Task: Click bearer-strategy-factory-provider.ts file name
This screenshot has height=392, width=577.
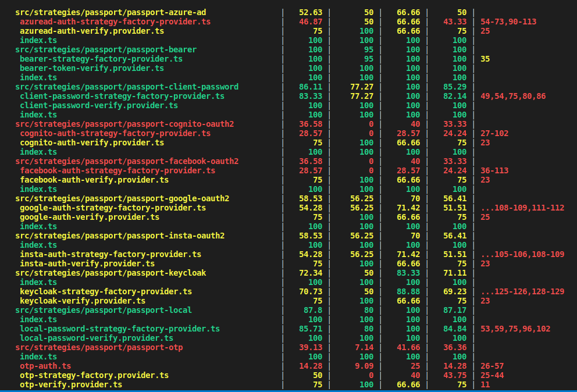Action: tap(101, 59)
